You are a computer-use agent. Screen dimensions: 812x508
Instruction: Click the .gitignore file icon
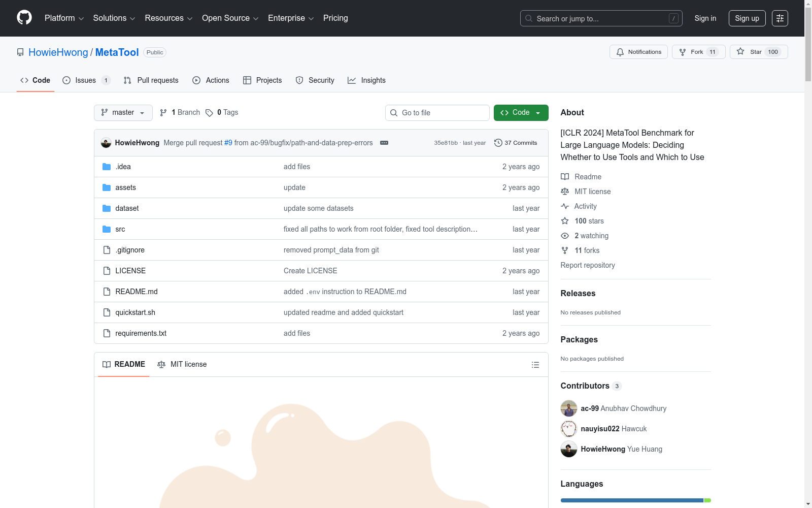(x=107, y=250)
